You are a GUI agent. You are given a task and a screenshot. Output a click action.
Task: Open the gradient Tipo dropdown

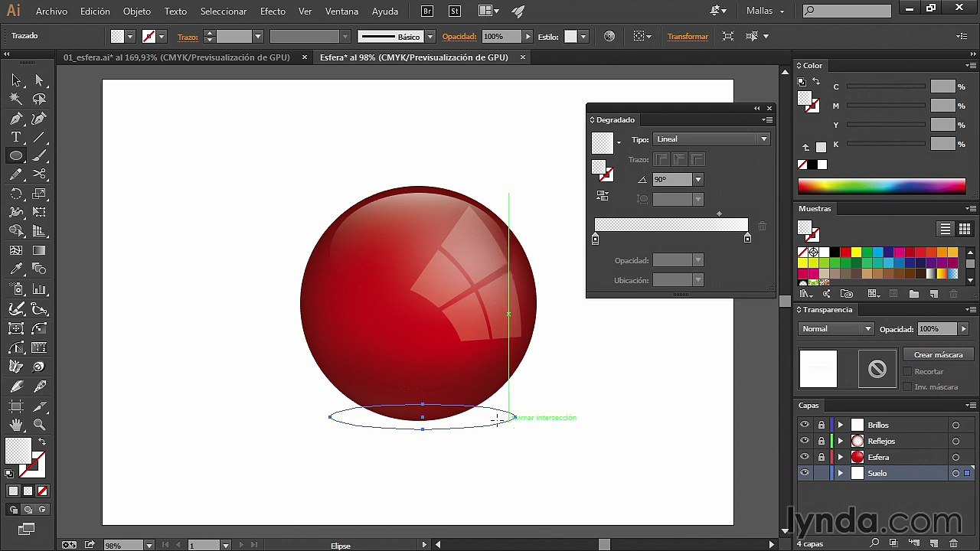(711, 139)
